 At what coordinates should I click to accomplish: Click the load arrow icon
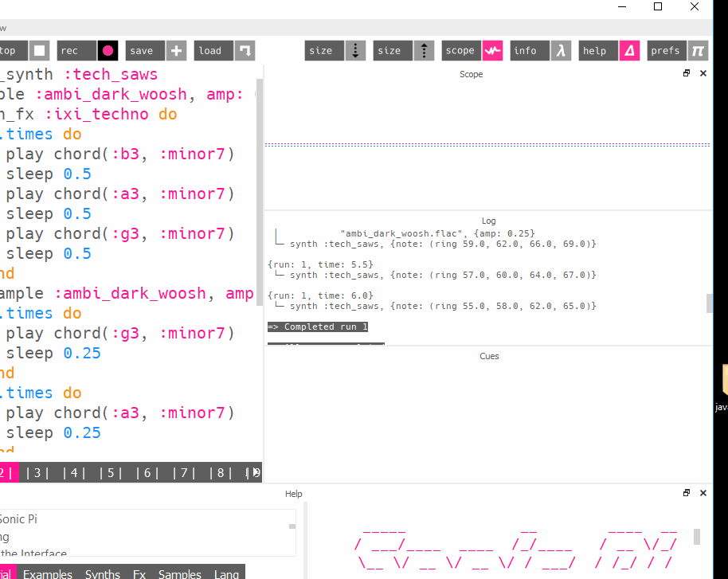(x=245, y=50)
